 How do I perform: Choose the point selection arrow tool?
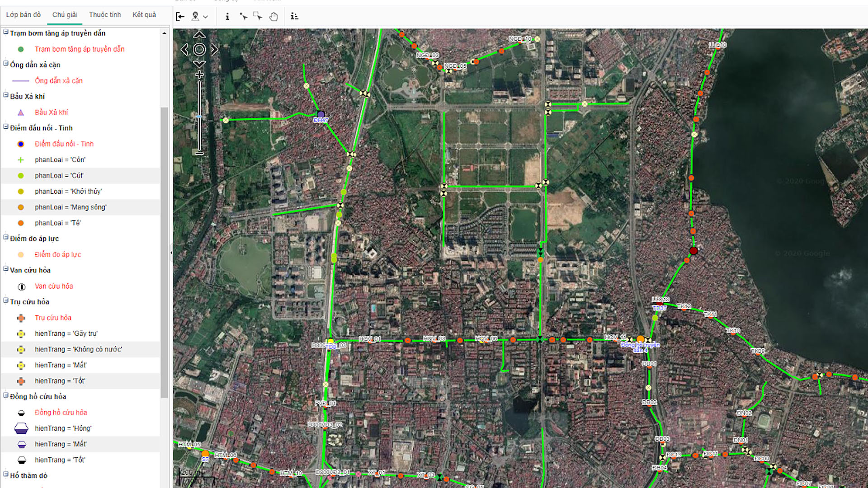tap(243, 17)
